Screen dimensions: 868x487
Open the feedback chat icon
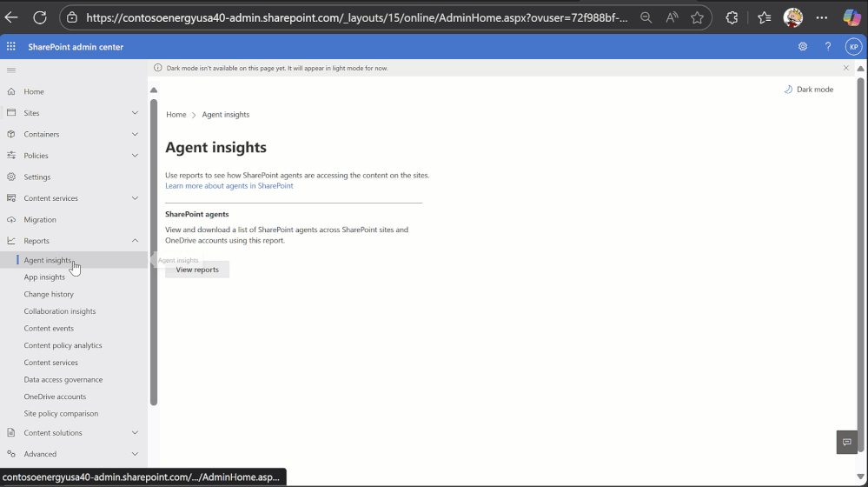847,442
